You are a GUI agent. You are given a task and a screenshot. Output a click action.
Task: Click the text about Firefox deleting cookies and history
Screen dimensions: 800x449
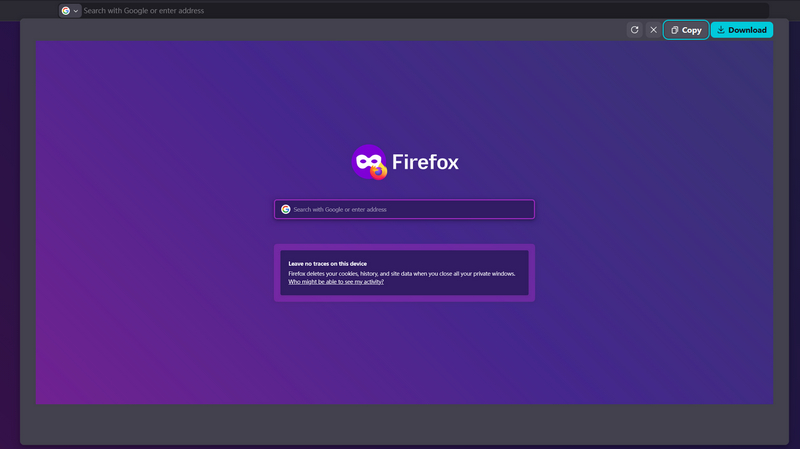pos(402,273)
